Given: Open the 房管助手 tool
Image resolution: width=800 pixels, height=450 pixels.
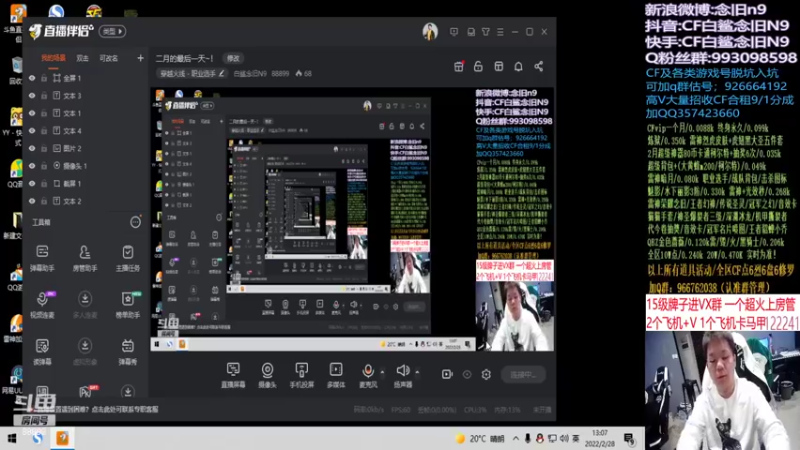Looking at the screenshot, I should click(85, 257).
